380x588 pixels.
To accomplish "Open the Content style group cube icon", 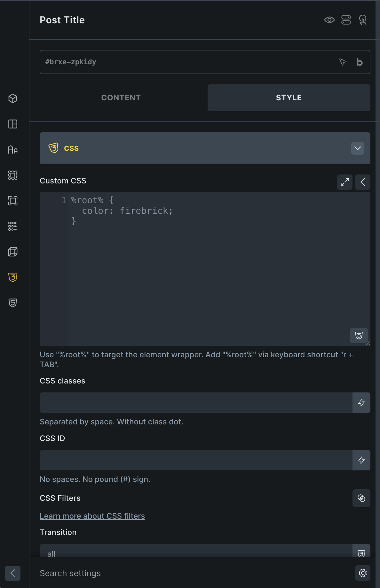I will (13, 98).
